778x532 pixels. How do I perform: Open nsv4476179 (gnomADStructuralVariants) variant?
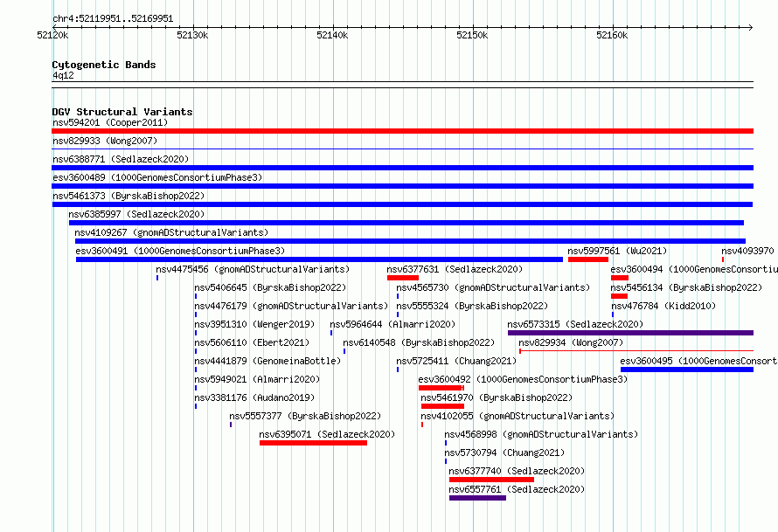pyautogui.click(x=291, y=306)
